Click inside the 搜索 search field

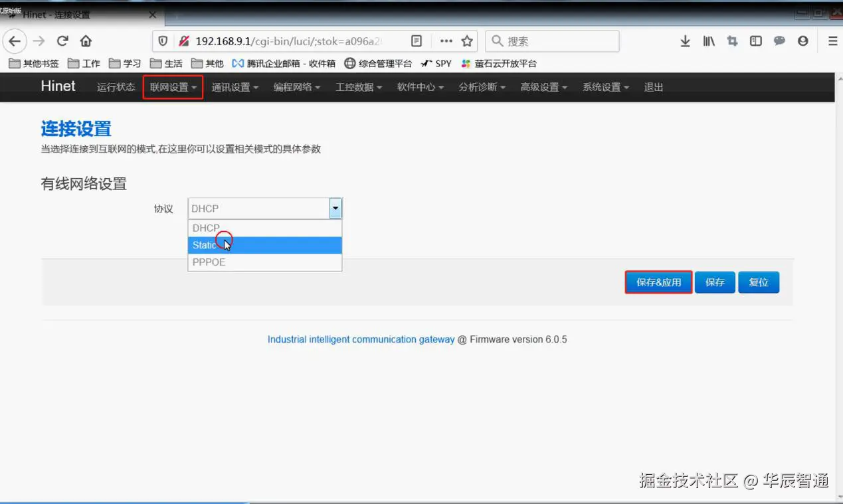point(551,41)
